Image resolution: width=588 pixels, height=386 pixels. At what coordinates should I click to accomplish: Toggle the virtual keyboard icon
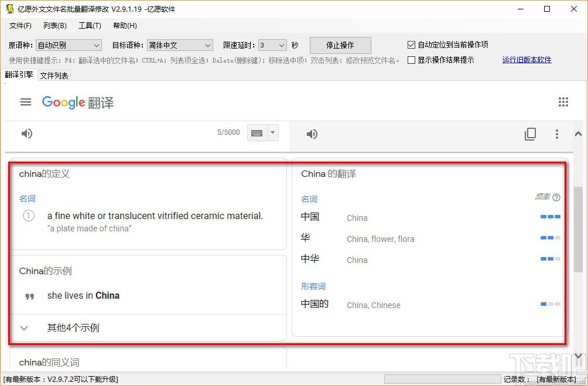[x=257, y=133]
